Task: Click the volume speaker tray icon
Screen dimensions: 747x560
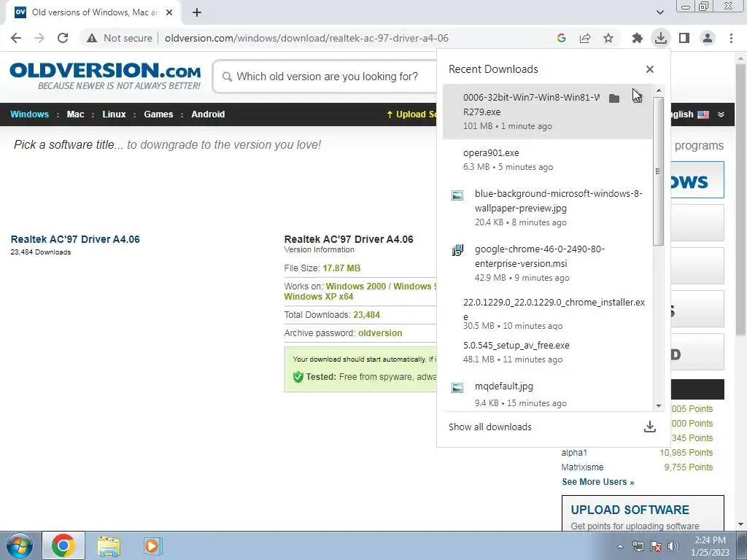Action: coord(673,546)
